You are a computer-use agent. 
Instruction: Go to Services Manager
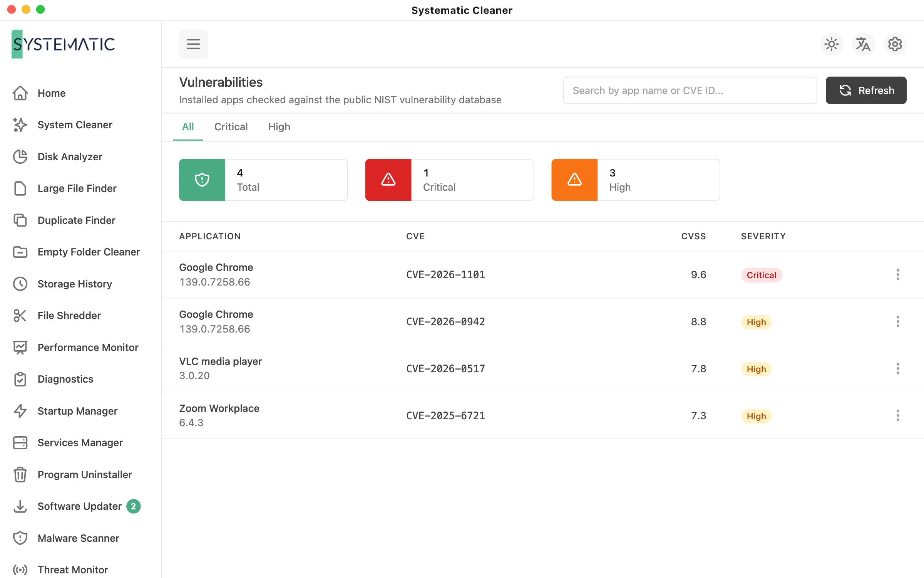click(80, 443)
